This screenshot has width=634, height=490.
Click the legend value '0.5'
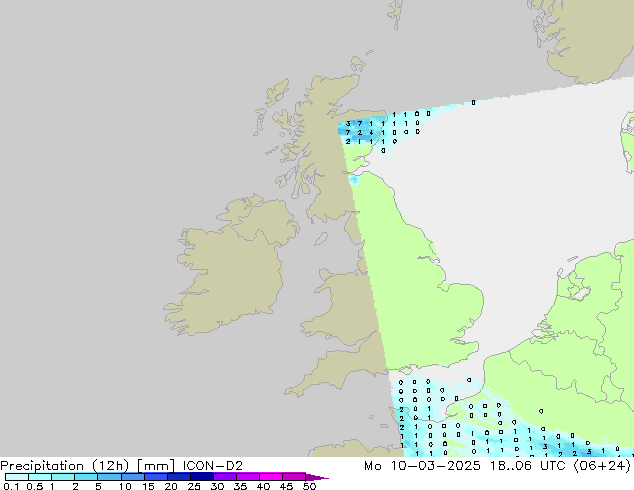pyautogui.click(x=35, y=486)
